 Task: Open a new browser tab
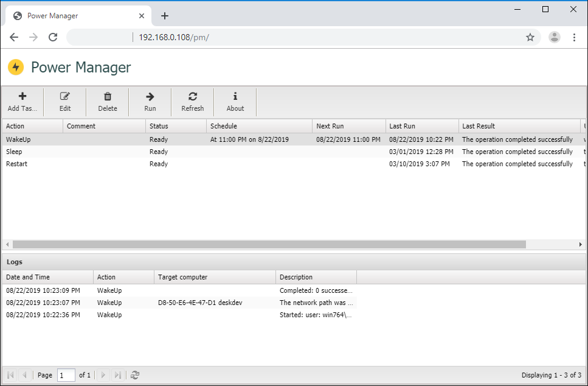coord(165,16)
